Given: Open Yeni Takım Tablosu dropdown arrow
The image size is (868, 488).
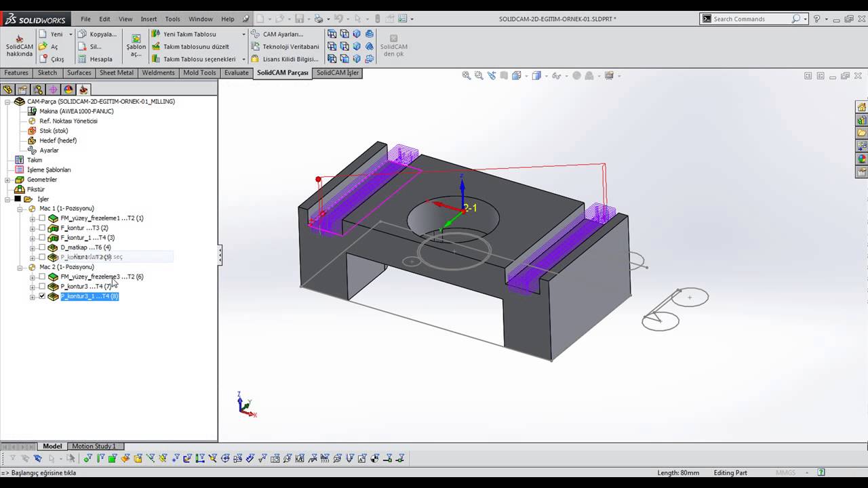Looking at the screenshot, I should click(x=243, y=34).
